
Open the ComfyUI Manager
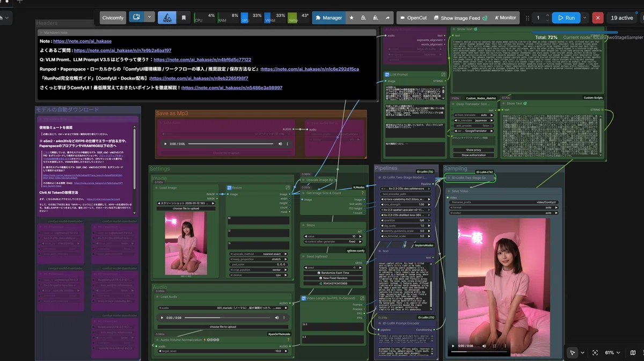(328, 18)
